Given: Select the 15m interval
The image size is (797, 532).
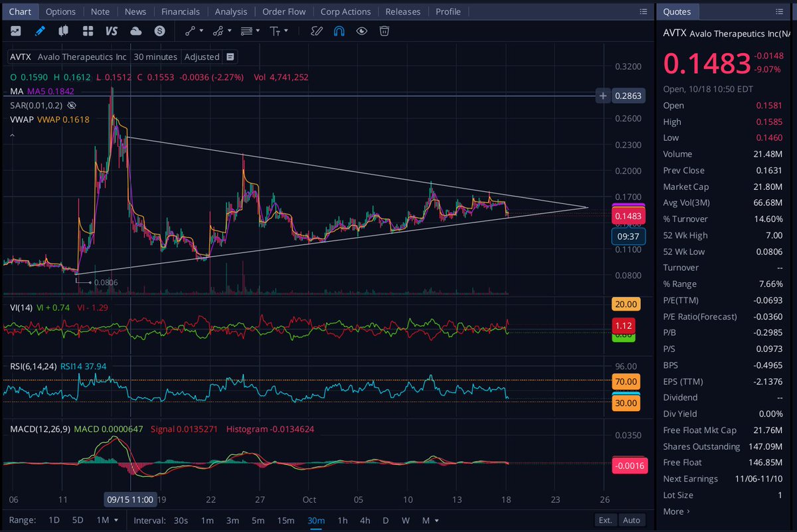Looking at the screenshot, I should pyautogui.click(x=286, y=520).
